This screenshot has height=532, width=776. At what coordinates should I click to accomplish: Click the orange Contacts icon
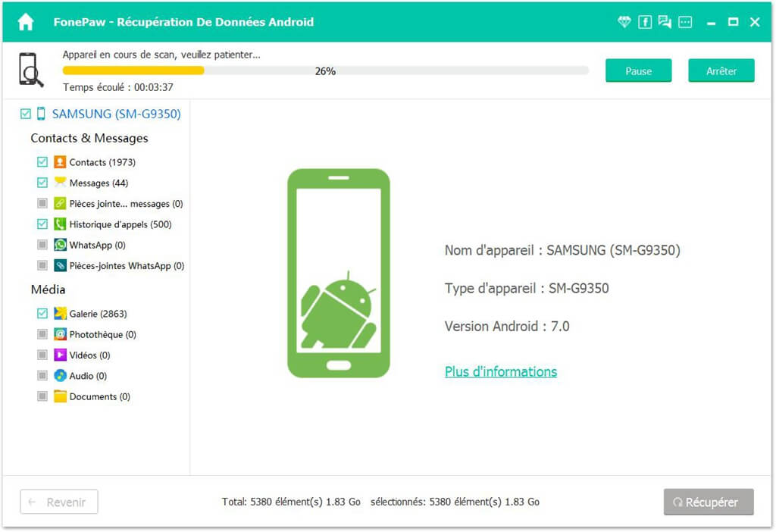60,162
